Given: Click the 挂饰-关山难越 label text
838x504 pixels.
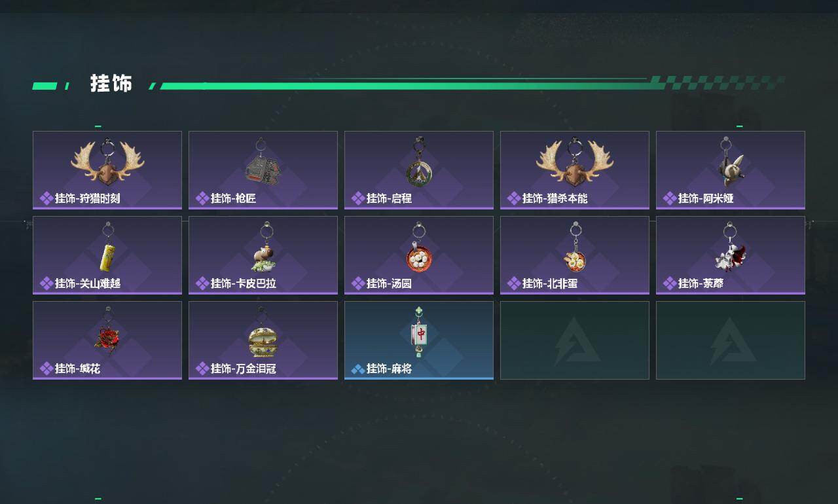Looking at the screenshot, I should (x=88, y=283).
